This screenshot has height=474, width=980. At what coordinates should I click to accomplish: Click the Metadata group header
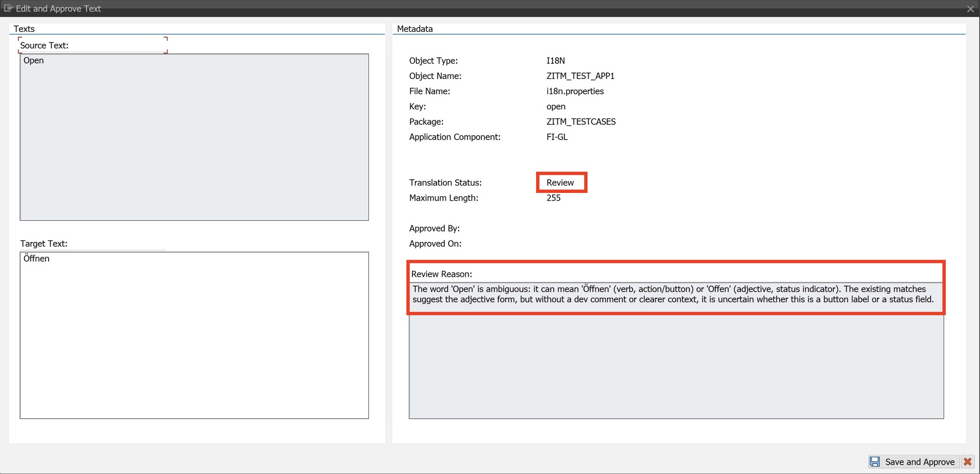(x=415, y=29)
